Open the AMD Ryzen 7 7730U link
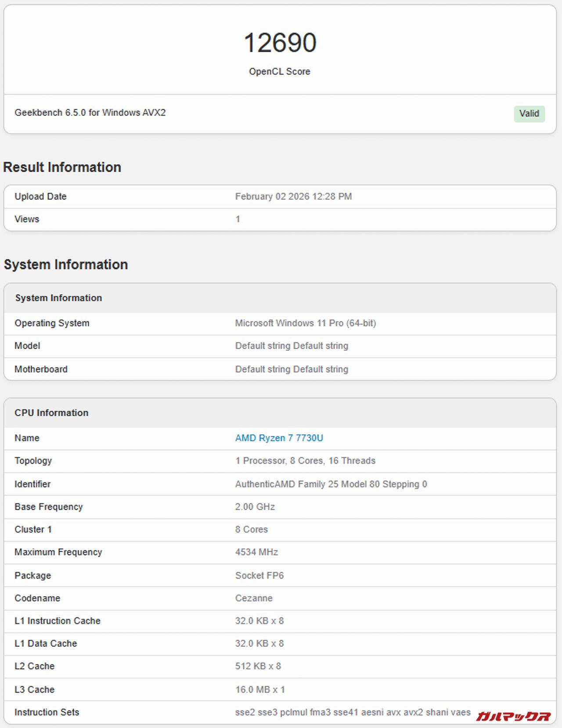Screen dimensions: 562x728 pyautogui.click(x=279, y=438)
